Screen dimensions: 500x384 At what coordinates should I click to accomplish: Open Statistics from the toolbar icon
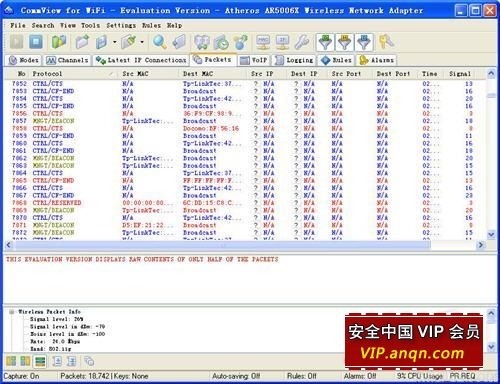coord(201,42)
